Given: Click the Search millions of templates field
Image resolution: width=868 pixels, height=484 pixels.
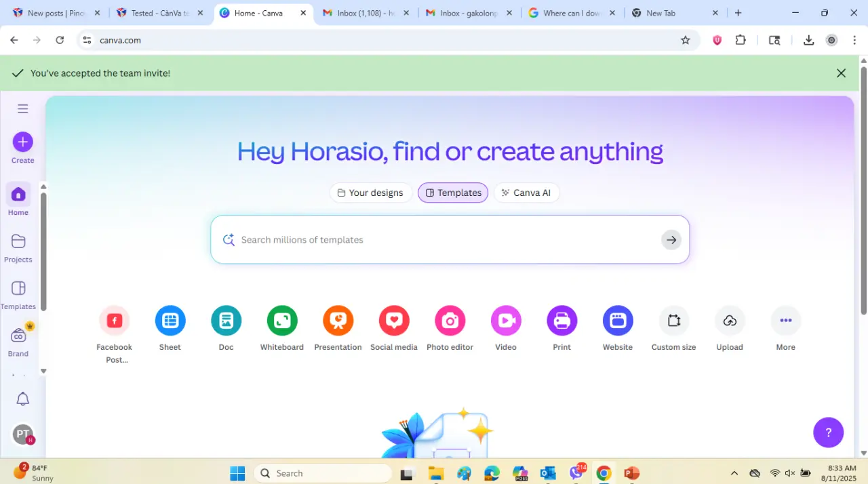Looking at the screenshot, I should click(x=450, y=239).
